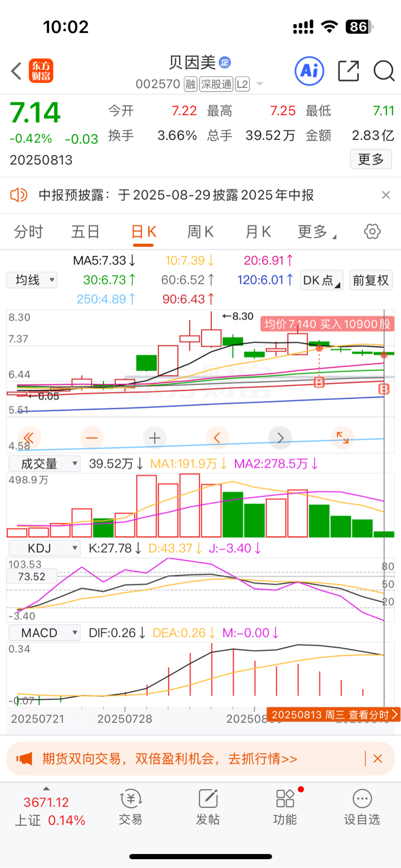The width and height of the screenshot is (401, 868).
Task: Tap the 金额 2.83亿 value
Action: tap(373, 136)
